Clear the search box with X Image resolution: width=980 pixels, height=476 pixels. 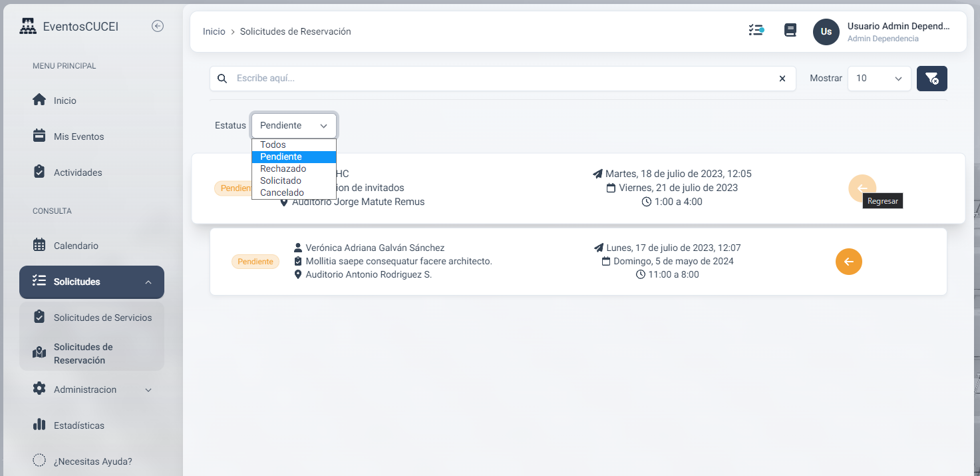pyautogui.click(x=782, y=79)
